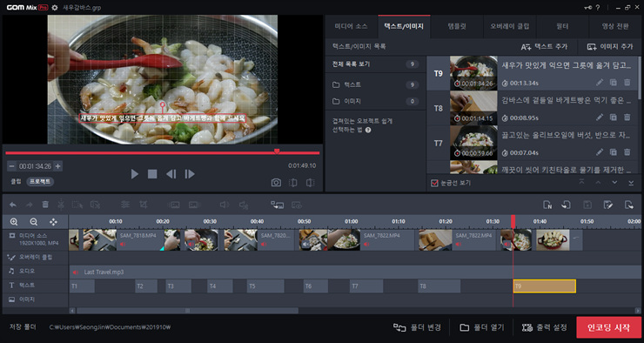
Task: Select the T8 thumbnail in text list
Action: (x=473, y=108)
